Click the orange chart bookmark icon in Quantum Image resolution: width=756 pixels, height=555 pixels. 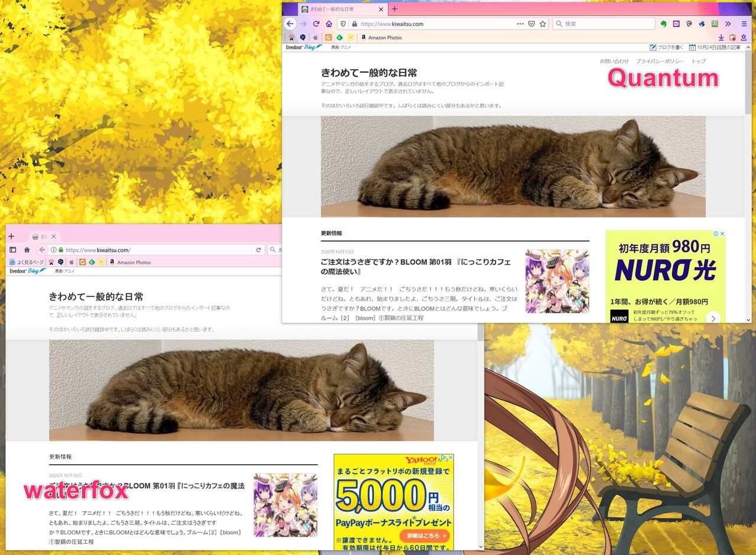(328, 37)
